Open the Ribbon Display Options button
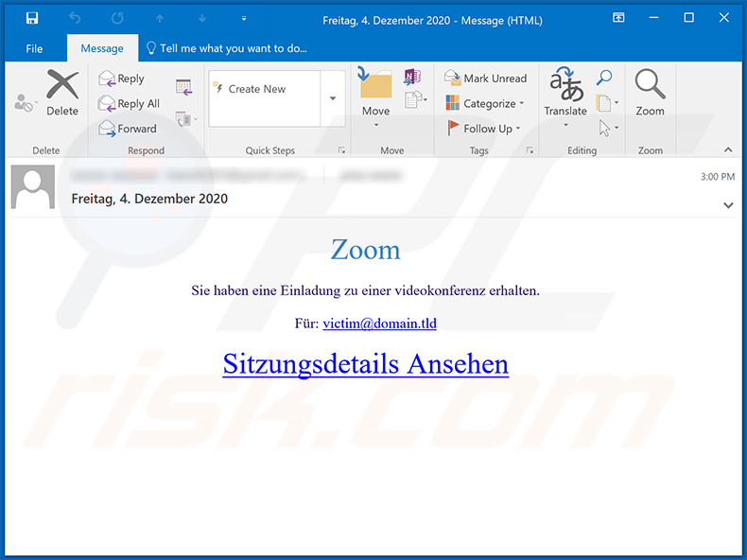747x560 pixels. tap(618, 18)
